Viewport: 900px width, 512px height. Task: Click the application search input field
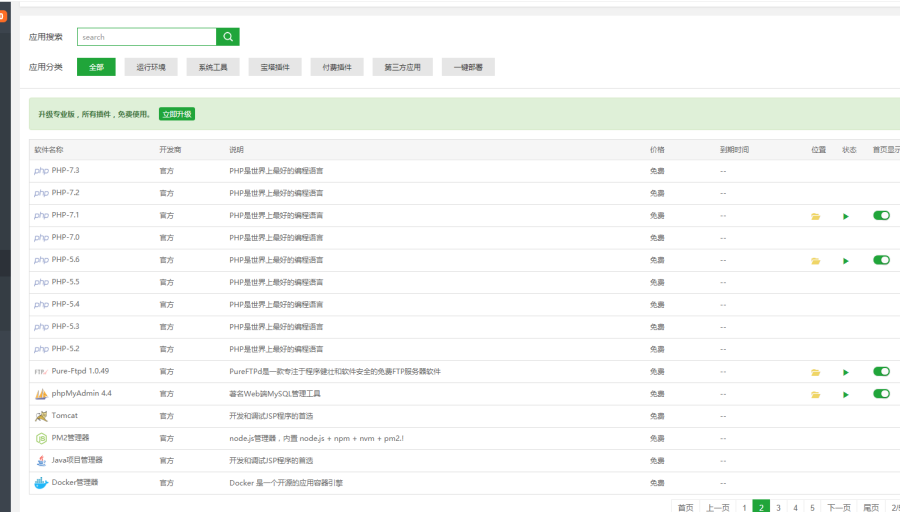(x=147, y=37)
